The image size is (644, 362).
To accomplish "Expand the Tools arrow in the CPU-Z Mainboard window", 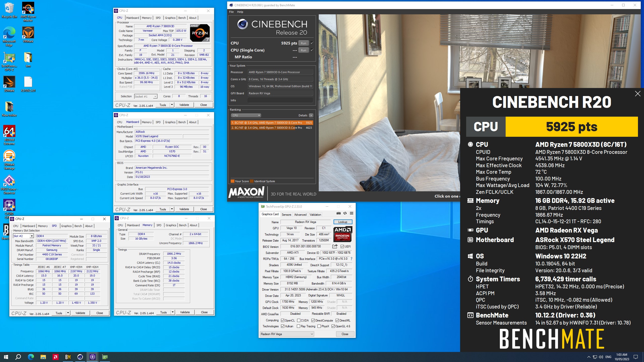I will click(172, 209).
